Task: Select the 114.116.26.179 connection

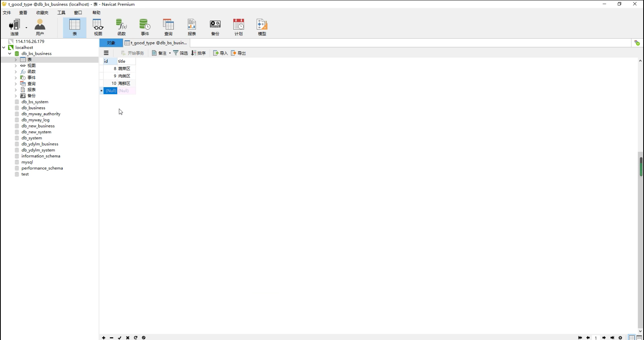Action: tap(30, 41)
